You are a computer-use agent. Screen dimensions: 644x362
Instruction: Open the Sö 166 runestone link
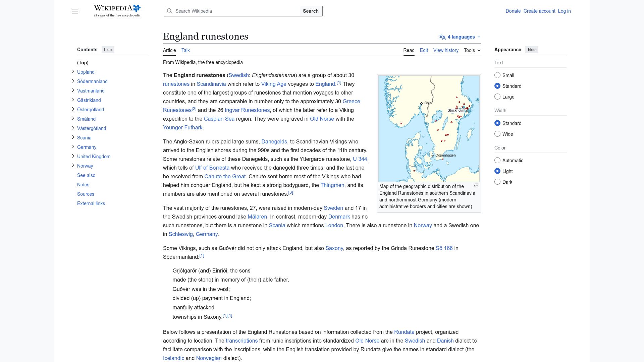(x=444, y=248)
